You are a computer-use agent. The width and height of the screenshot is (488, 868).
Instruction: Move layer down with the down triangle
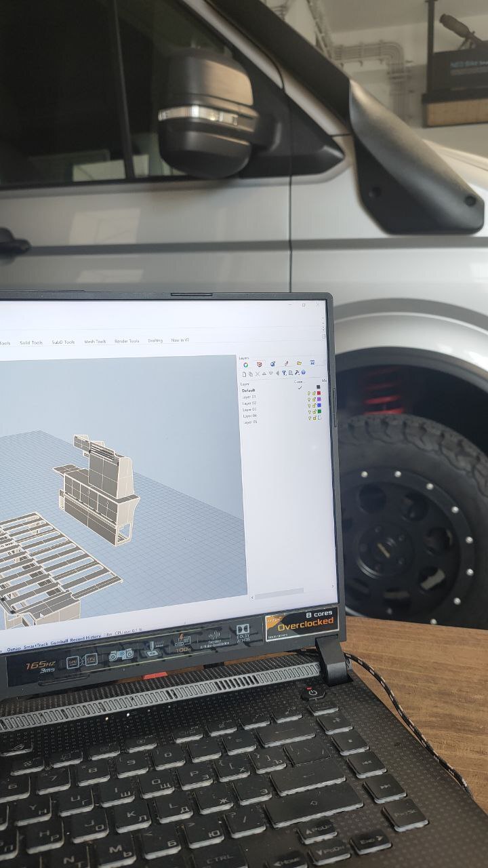[270, 373]
